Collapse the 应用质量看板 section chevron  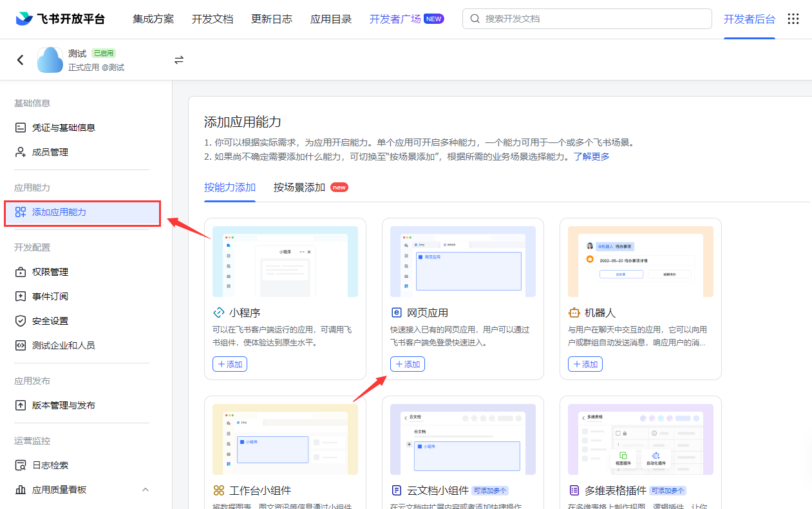[x=146, y=490]
